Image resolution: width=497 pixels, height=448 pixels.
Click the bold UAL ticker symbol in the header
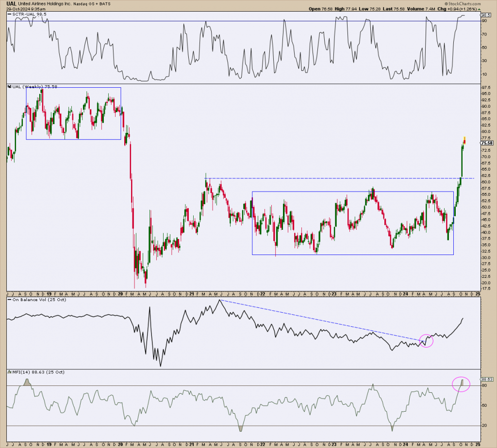coord(11,4)
